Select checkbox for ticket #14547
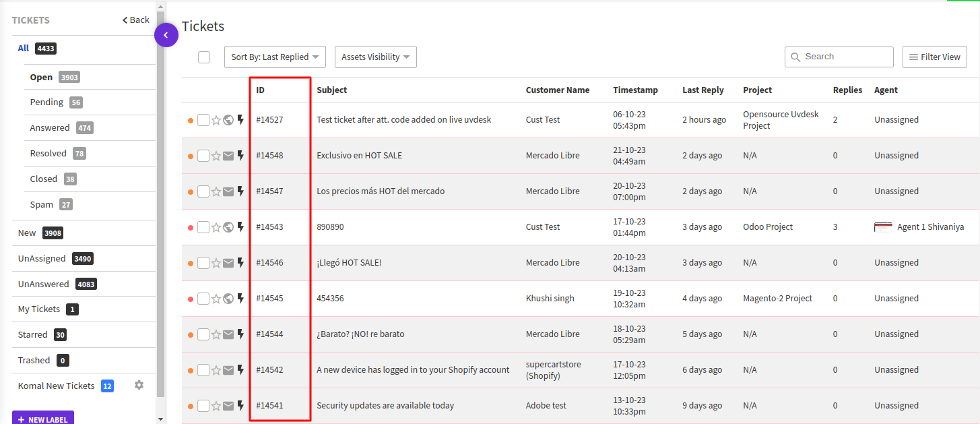The height and width of the screenshot is (424, 980). [203, 191]
